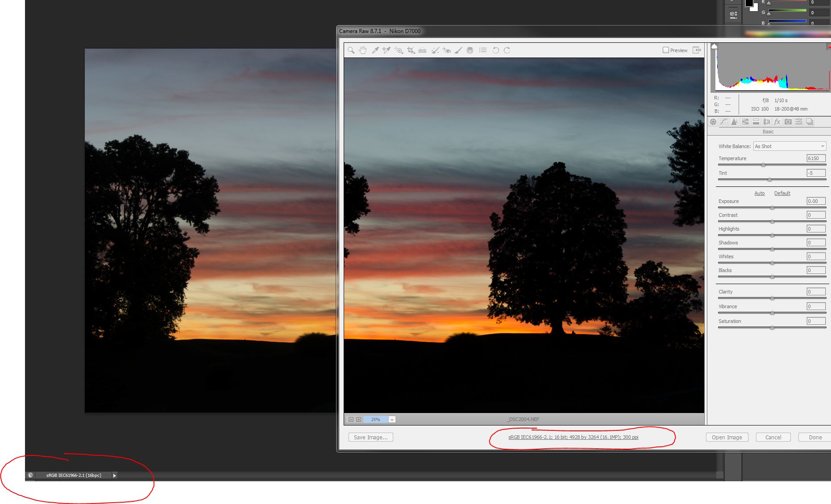Click the Save Image button
The image size is (831, 504).
tap(370, 437)
